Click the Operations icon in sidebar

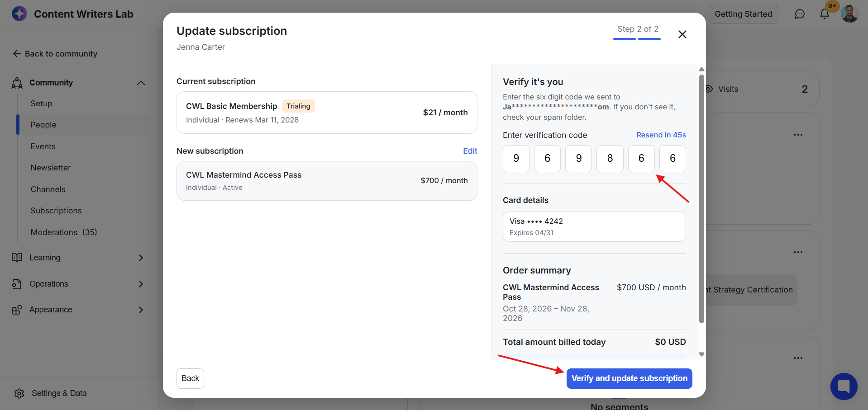(x=17, y=284)
